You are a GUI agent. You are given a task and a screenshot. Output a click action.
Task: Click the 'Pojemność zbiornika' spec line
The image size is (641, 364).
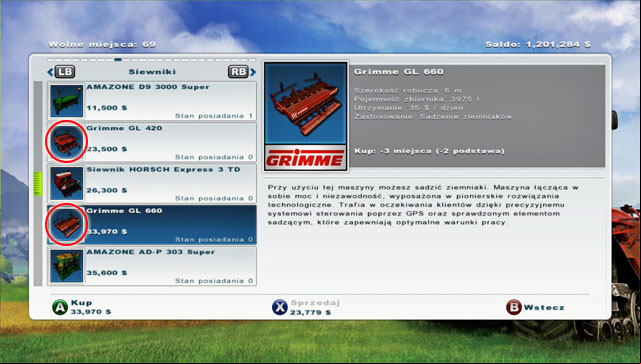point(417,99)
